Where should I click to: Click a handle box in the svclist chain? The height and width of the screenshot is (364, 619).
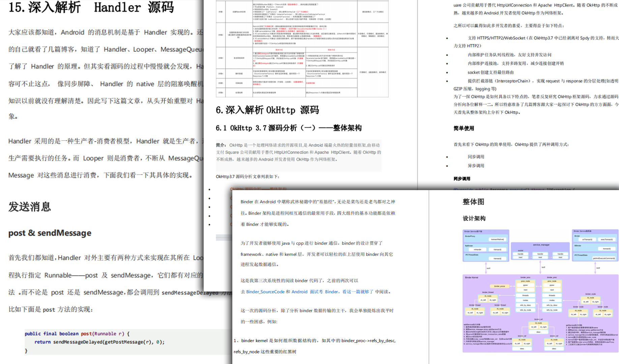tap(520, 254)
